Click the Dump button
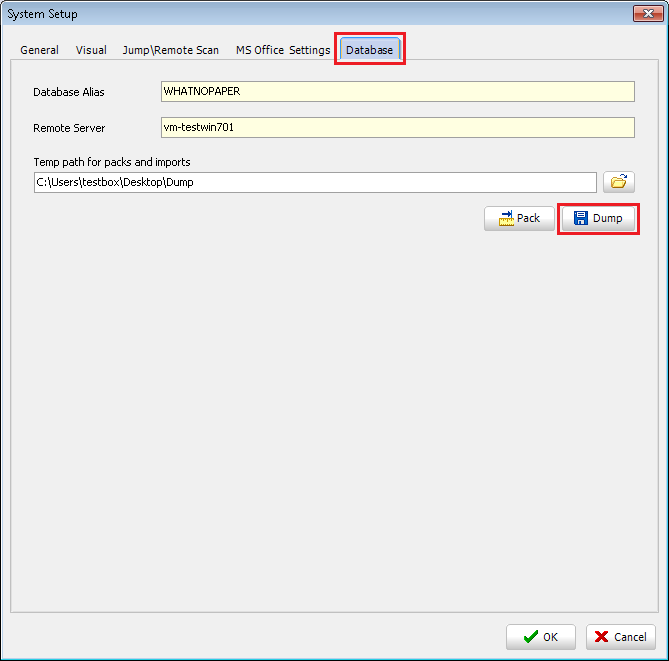The image size is (669, 661). coord(598,218)
